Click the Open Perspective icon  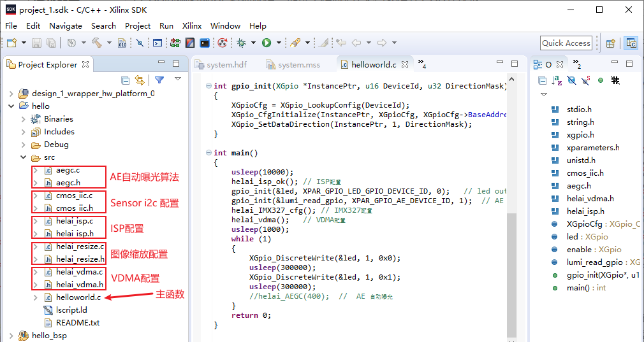pyautogui.click(x=611, y=43)
